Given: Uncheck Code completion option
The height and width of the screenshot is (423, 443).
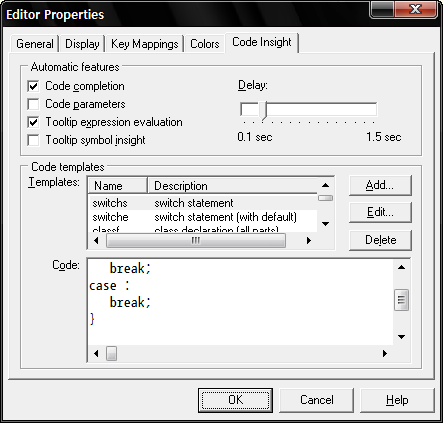Looking at the screenshot, I should click(x=33, y=86).
